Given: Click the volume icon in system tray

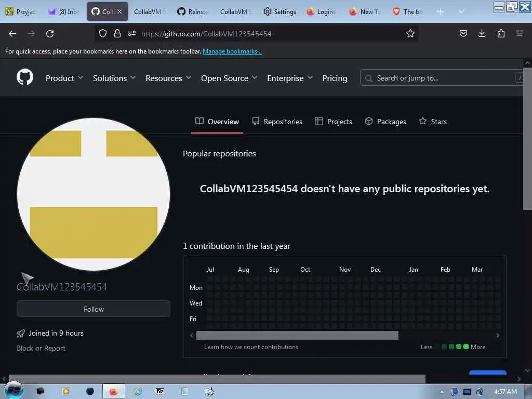Looking at the screenshot, I should click(x=479, y=392).
